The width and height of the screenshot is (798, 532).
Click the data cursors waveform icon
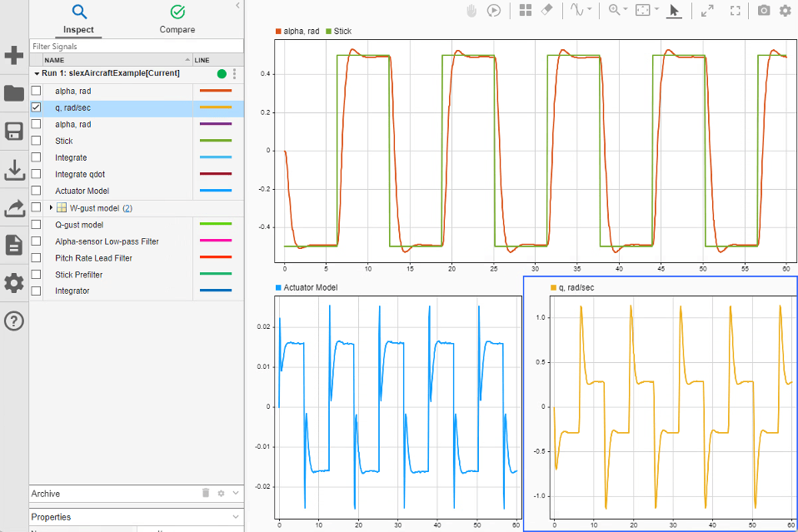(576, 10)
